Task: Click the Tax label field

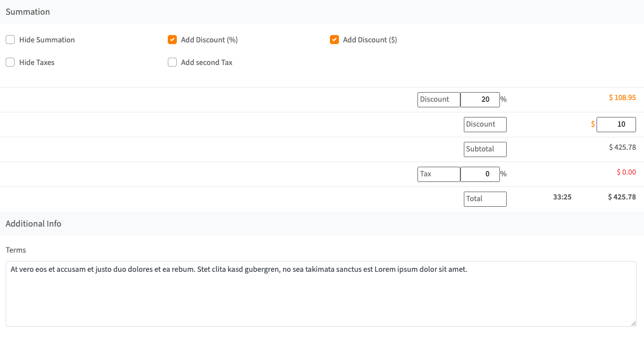Action: (438, 174)
